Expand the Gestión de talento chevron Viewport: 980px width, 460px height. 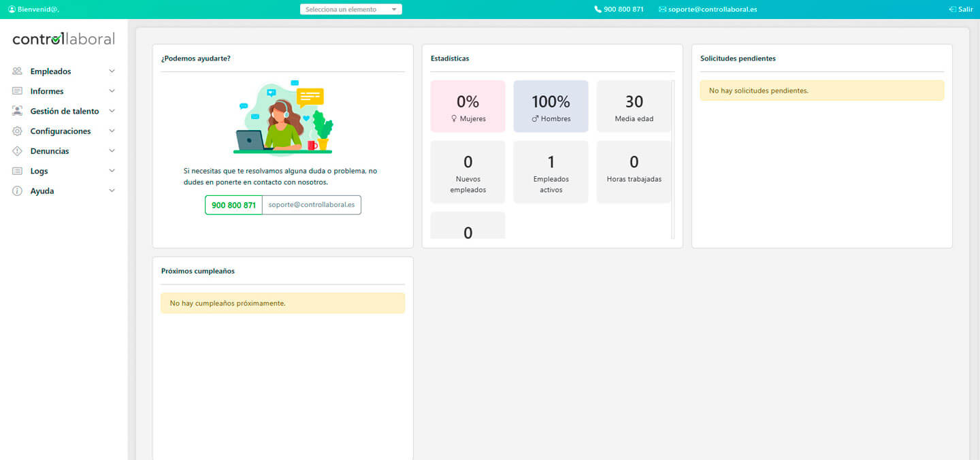tap(112, 111)
